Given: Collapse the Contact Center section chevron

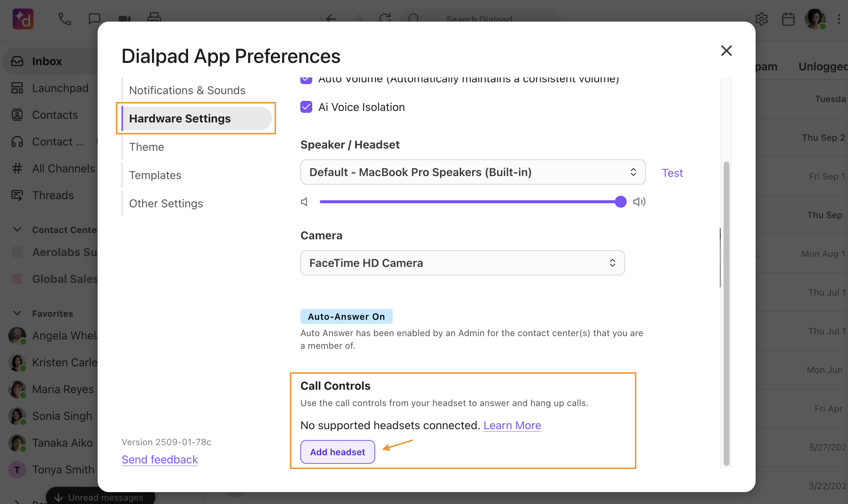Looking at the screenshot, I should 17,229.
